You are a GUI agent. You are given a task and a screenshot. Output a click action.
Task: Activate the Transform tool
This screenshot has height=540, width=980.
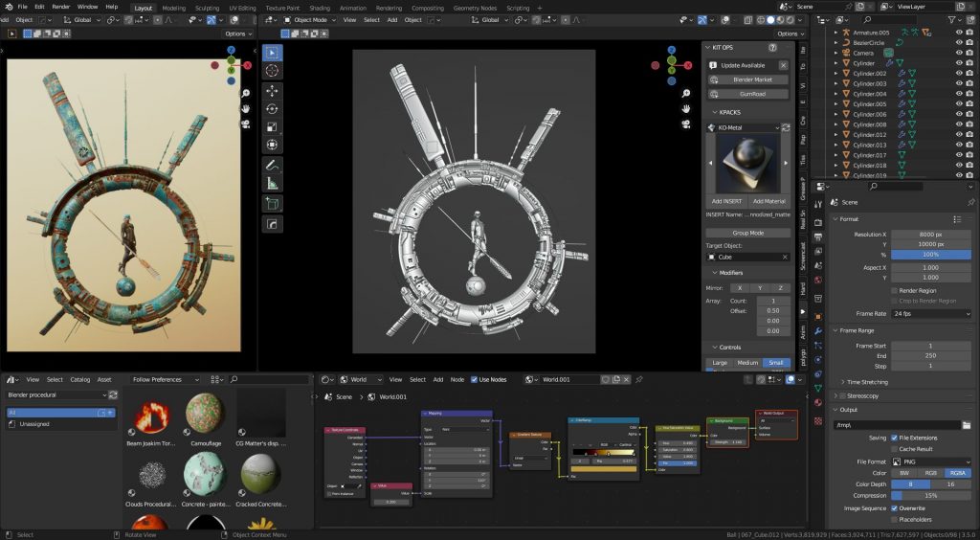(x=272, y=145)
